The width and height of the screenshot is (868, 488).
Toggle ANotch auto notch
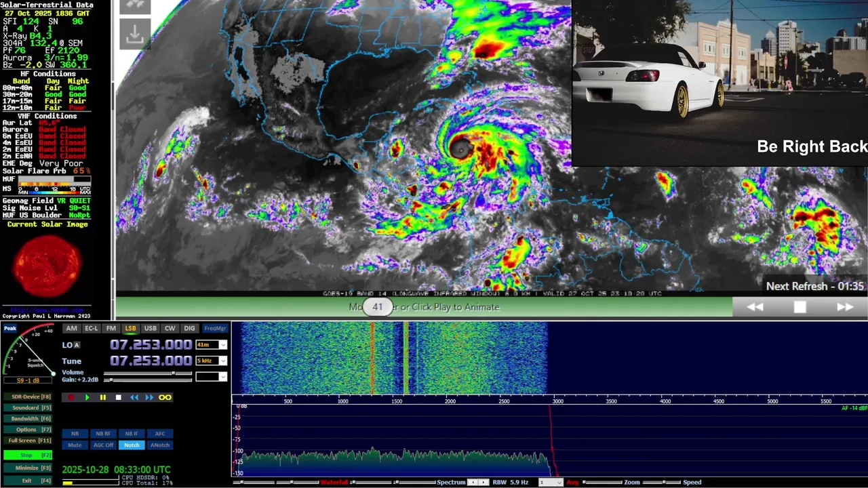pos(160,445)
